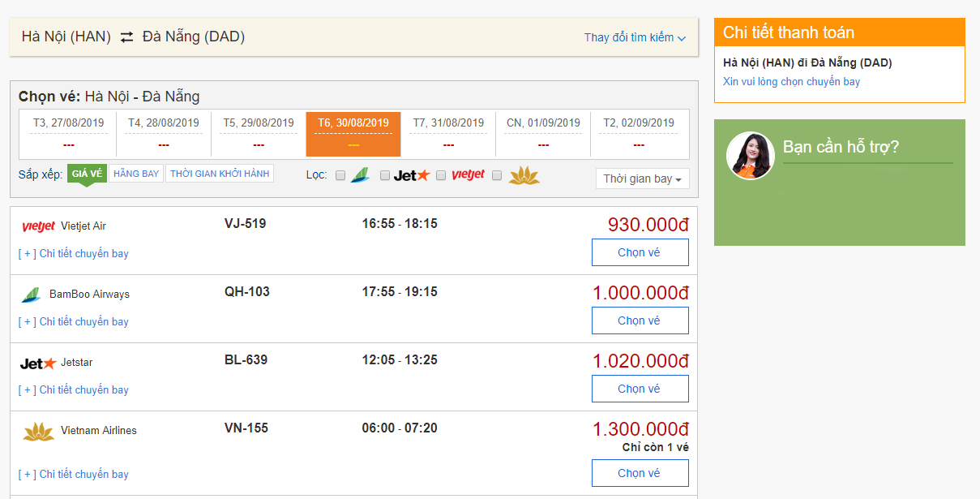
Task: Click the Chỉ còn 1 vé notice
Action: click(x=656, y=448)
